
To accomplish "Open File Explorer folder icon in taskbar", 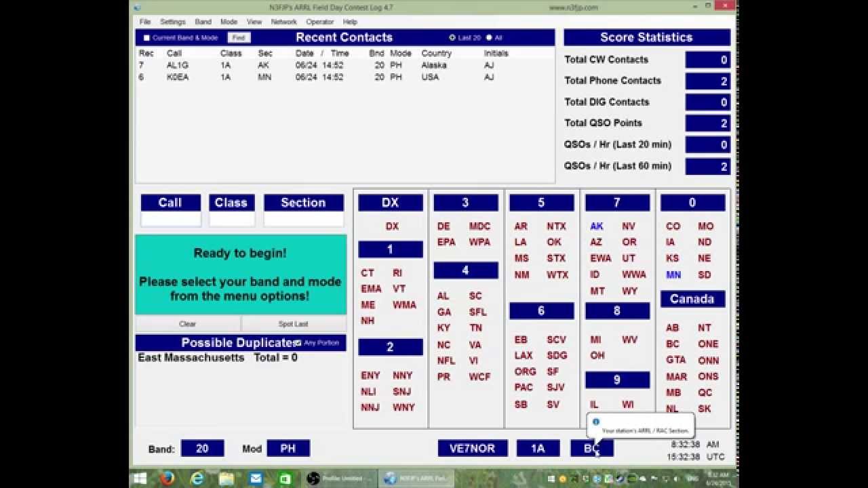I will [x=226, y=479].
